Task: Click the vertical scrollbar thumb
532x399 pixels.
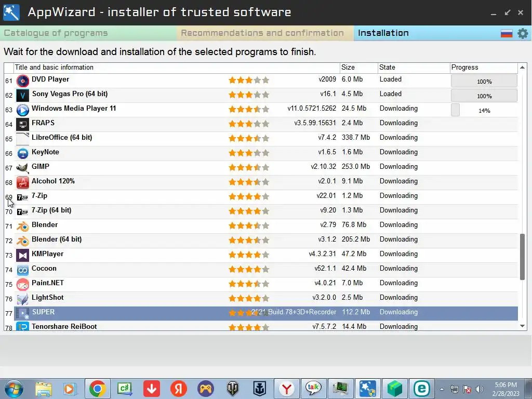Action: click(523, 257)
